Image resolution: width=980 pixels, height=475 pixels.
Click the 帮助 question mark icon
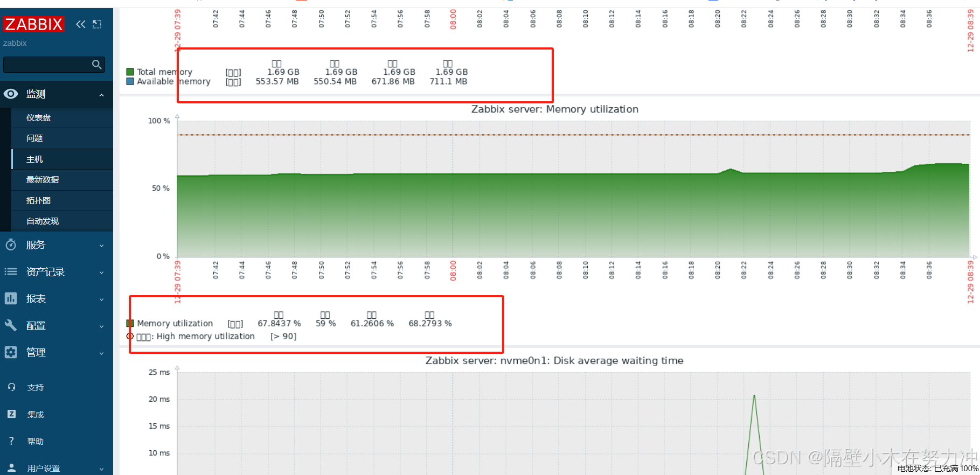[x=11, y=441]
